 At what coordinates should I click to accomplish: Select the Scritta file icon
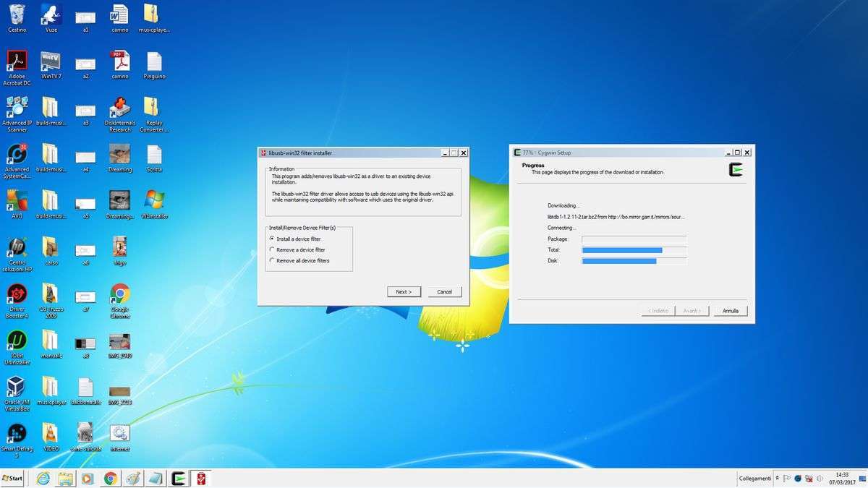[154, 158]
